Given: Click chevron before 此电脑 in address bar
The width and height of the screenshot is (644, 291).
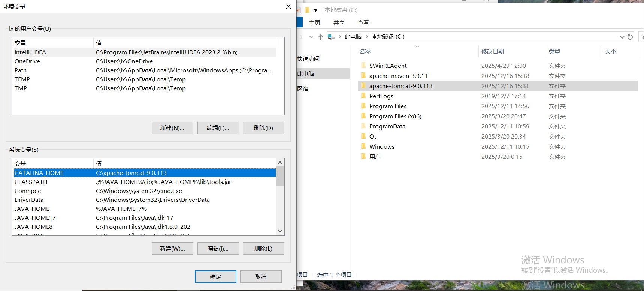Looking at the screenshot, I should [x=339, y=36].
